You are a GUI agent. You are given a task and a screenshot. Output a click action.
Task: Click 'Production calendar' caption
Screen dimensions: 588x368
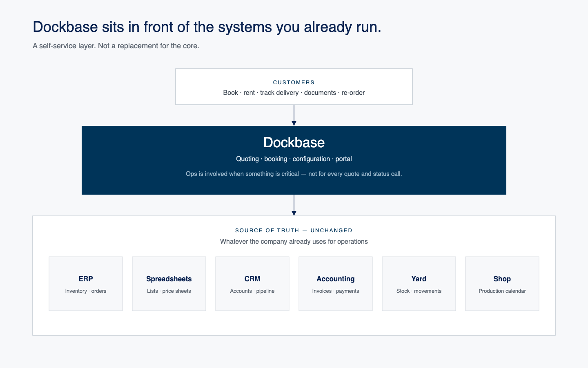pyautogui.click(x=502, y=291)
